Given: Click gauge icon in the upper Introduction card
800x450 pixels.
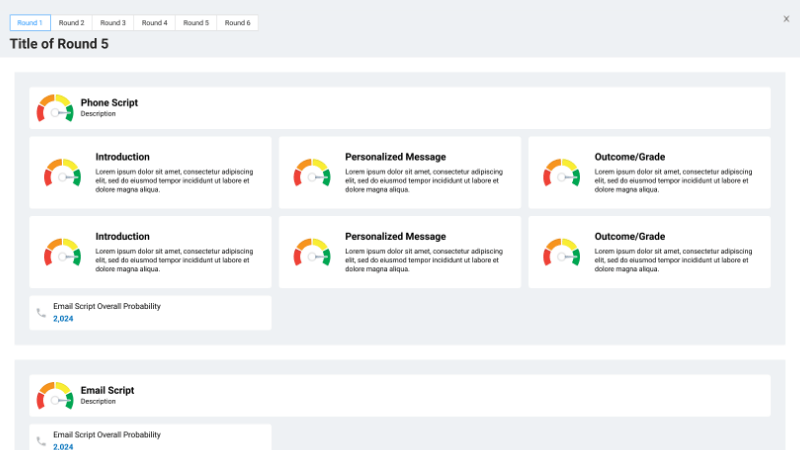Looking at the screenshot, I should 62,172.
